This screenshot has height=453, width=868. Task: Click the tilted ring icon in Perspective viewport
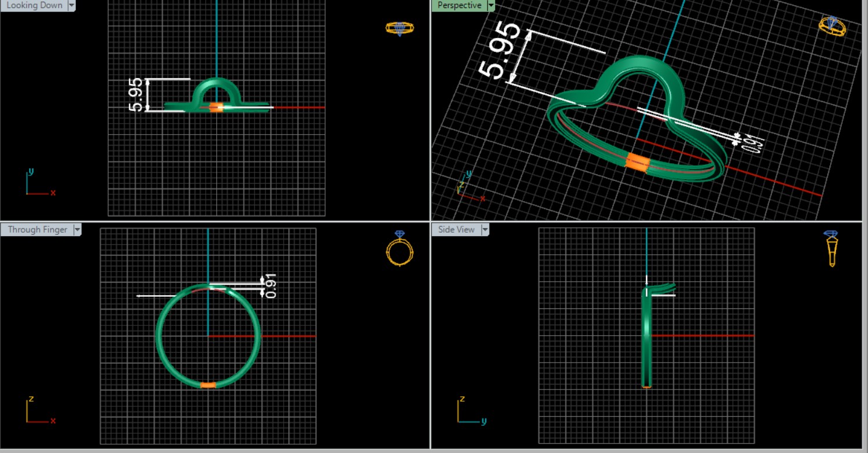[832, 26]
